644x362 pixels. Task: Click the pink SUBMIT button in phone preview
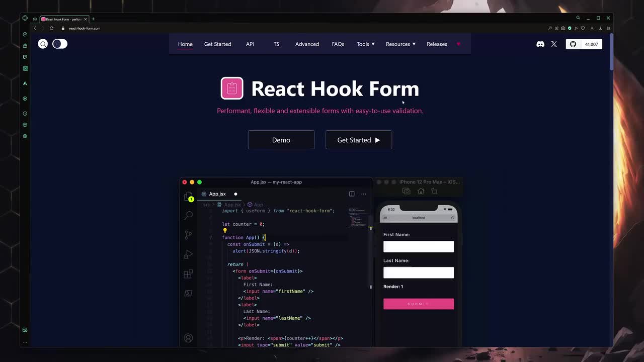(x=419, y=304)
